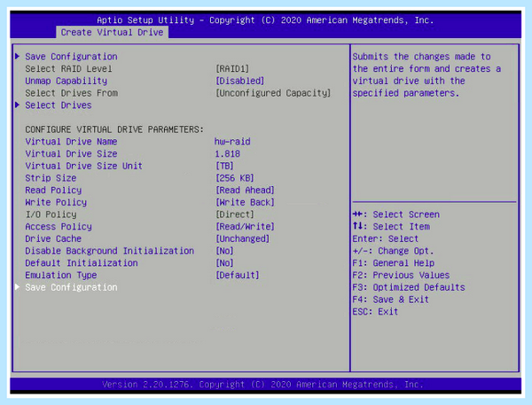Open the Unmap Capability Disabled option
The width and height of the screenshot is (532, 405).
point(240,81)
